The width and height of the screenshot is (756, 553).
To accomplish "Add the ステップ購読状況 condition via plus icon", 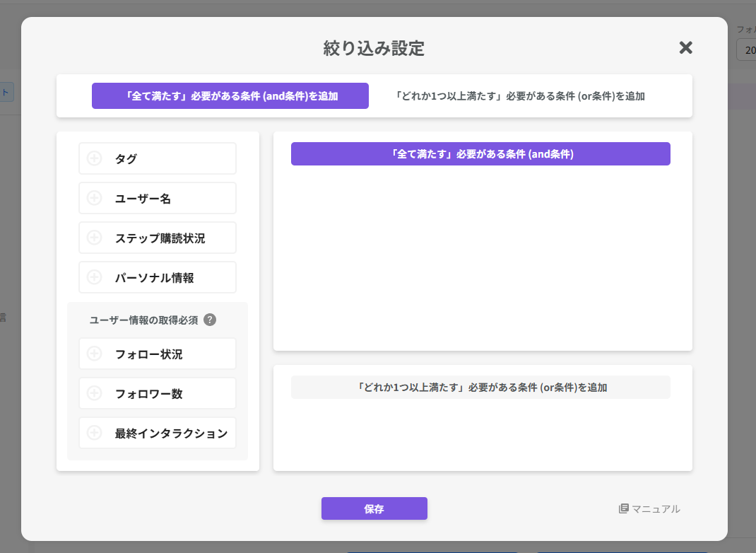I will (x=94, y=238).
